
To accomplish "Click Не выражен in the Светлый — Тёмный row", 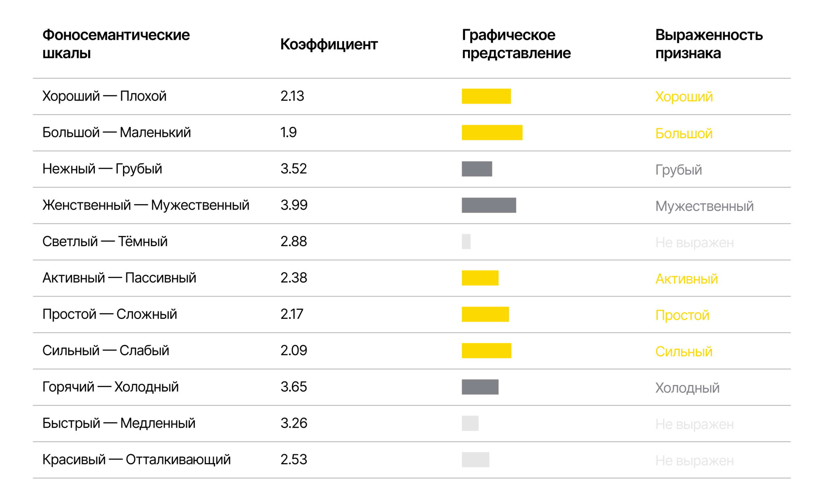I will 694,242.
